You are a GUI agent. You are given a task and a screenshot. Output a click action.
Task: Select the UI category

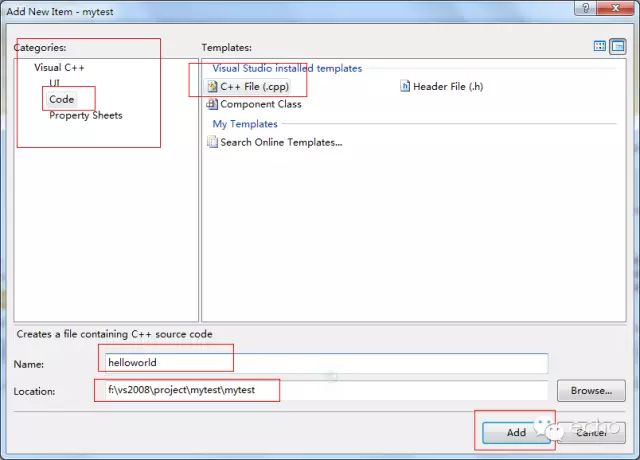click(54, 83)
